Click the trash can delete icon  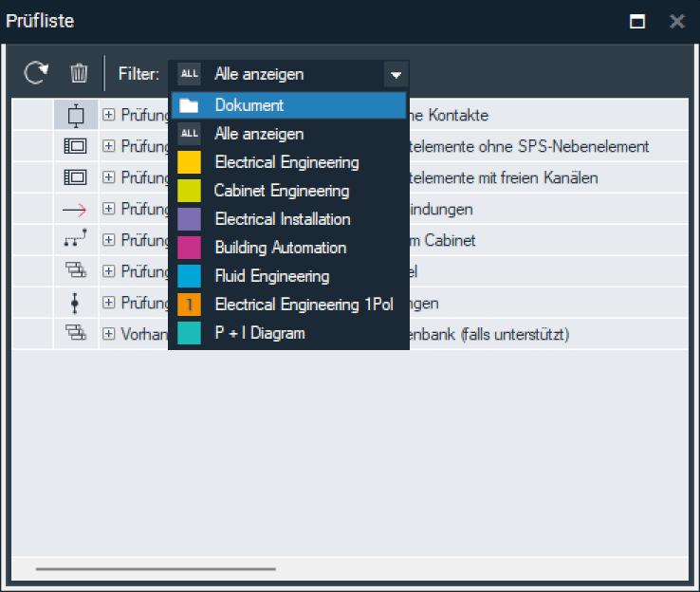pos(80,73)
